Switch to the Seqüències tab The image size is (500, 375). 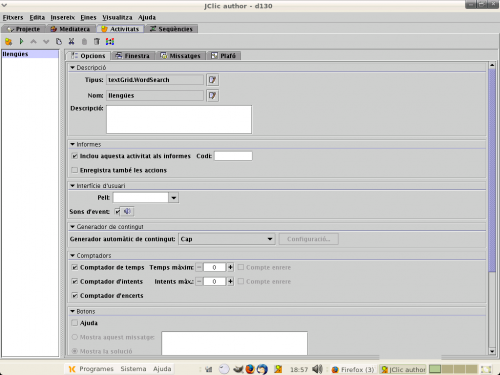coord(172,29)
